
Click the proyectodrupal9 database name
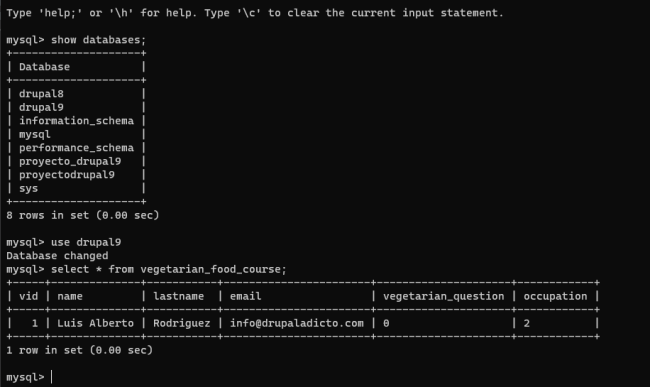click(x=67, y=175)
